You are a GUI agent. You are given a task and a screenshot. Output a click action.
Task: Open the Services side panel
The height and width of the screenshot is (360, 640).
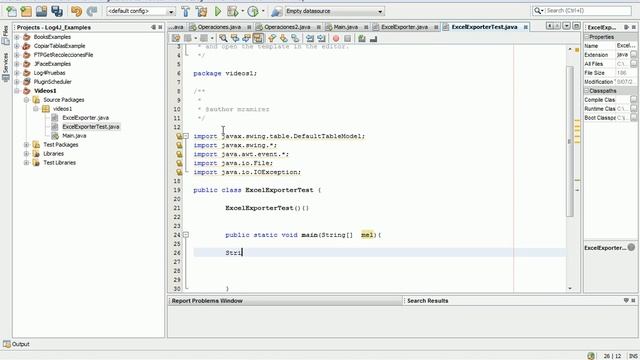(6, 67)
